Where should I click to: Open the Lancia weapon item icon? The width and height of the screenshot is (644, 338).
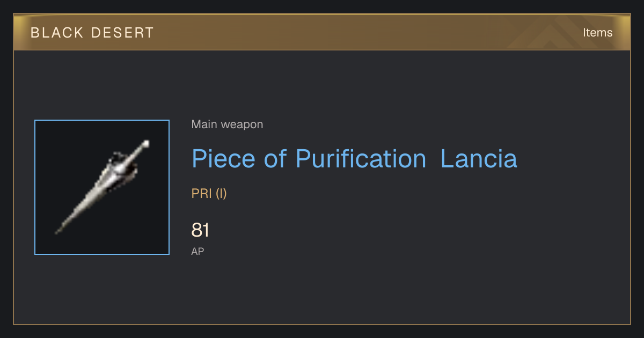[102, 187]
